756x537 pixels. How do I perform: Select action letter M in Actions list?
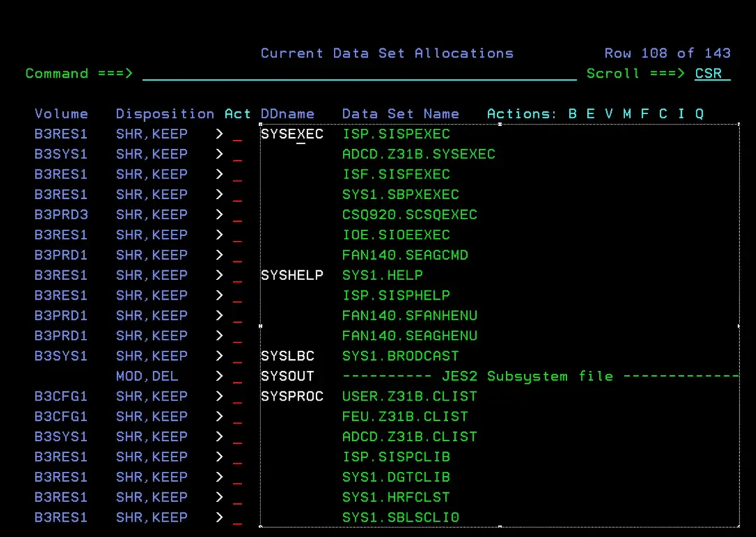coord(626,113)
